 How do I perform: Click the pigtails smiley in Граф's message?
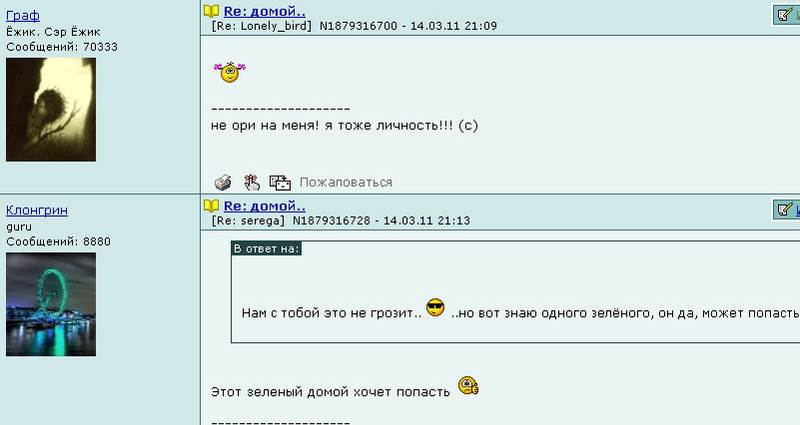pos(230,72)
